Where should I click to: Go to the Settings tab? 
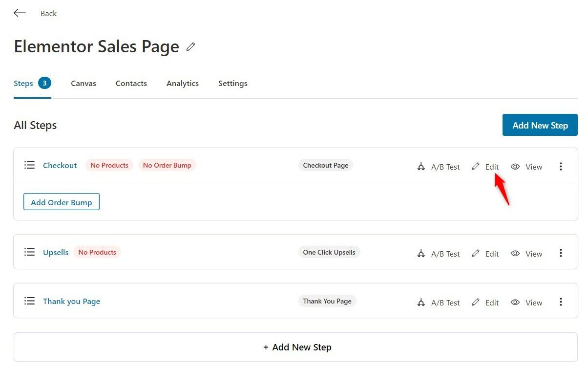coord(233,84)
